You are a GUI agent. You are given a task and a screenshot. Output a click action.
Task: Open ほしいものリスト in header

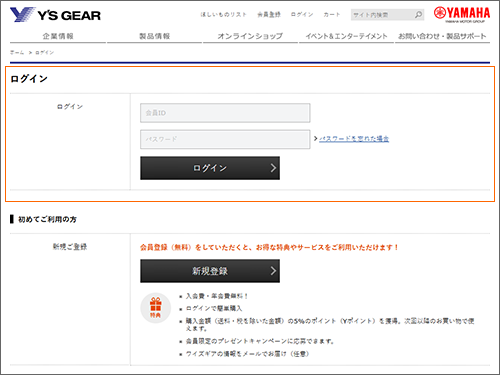223,15
